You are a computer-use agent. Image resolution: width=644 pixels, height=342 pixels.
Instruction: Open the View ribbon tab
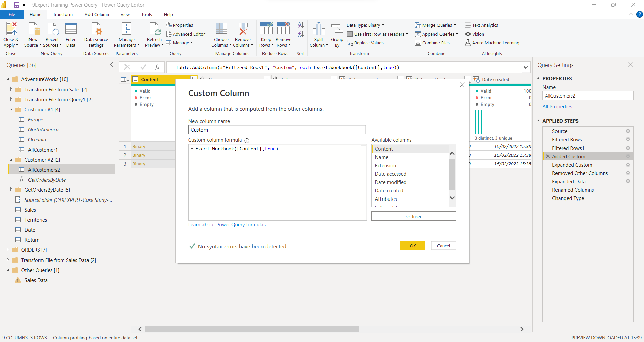125,14
